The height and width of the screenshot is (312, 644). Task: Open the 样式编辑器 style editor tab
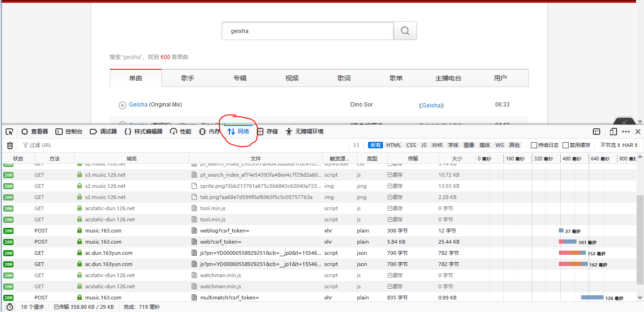click(143, 132)
